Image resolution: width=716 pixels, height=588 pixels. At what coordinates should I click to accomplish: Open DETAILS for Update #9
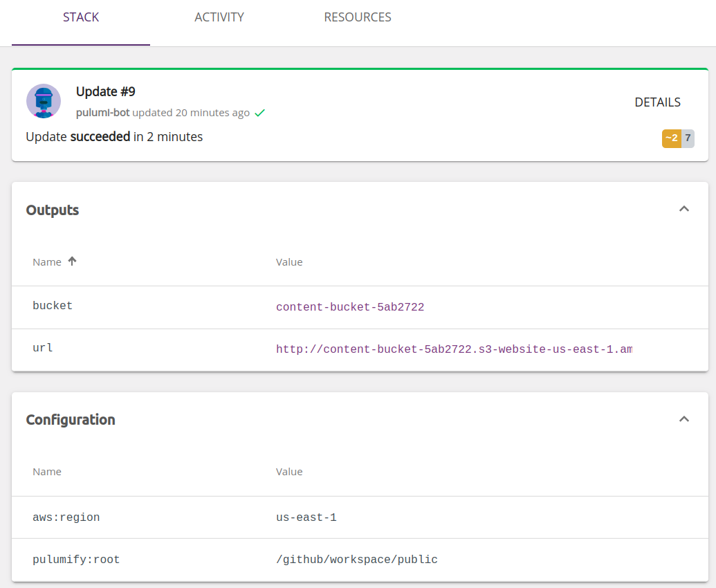click(657, 102)
